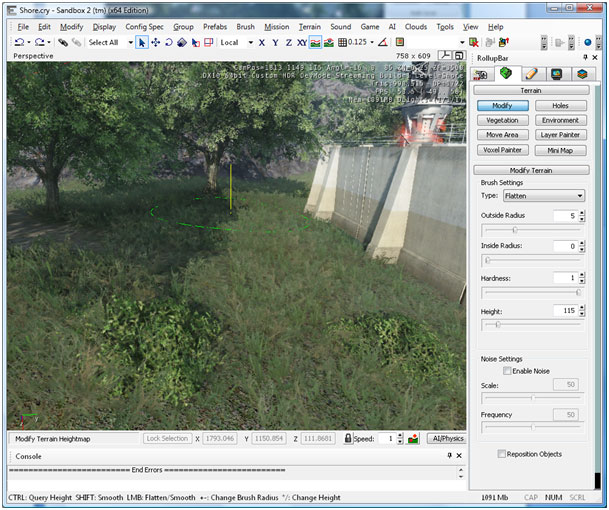
Task: Click the Unlink objects icon
Action: tap(77, 42)
